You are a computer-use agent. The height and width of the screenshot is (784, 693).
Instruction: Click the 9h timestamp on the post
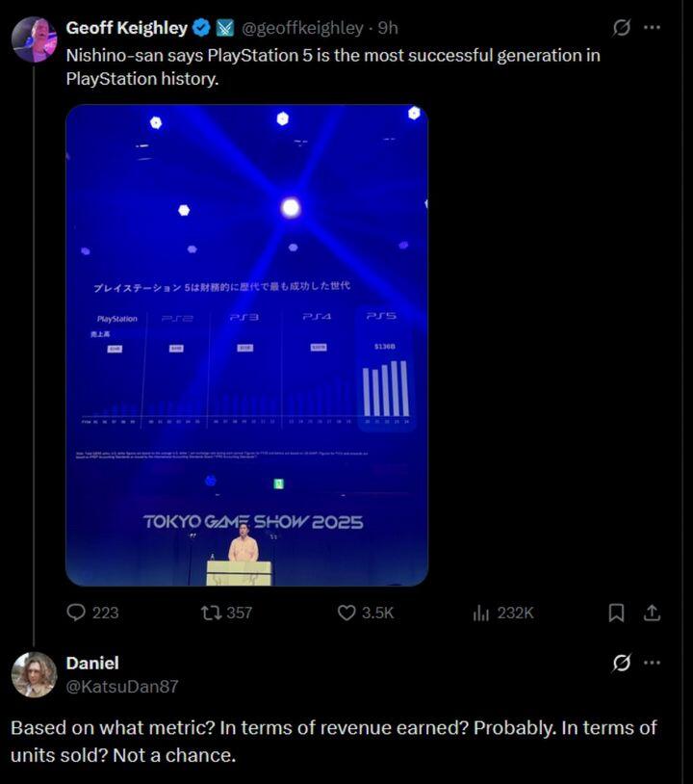point(389,28)
